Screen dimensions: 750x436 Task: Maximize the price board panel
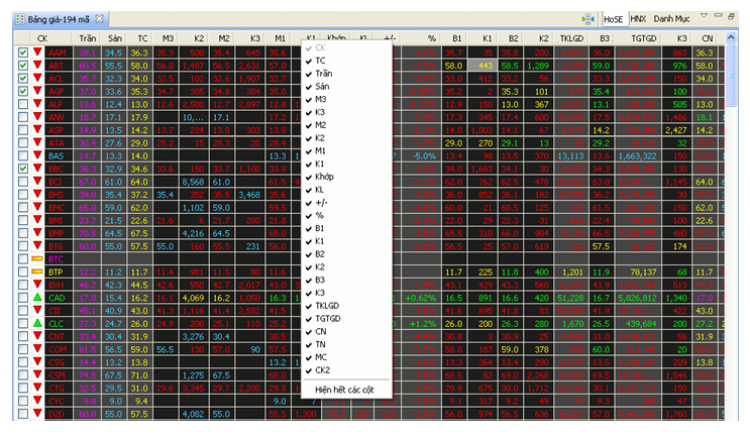point(731,16)
